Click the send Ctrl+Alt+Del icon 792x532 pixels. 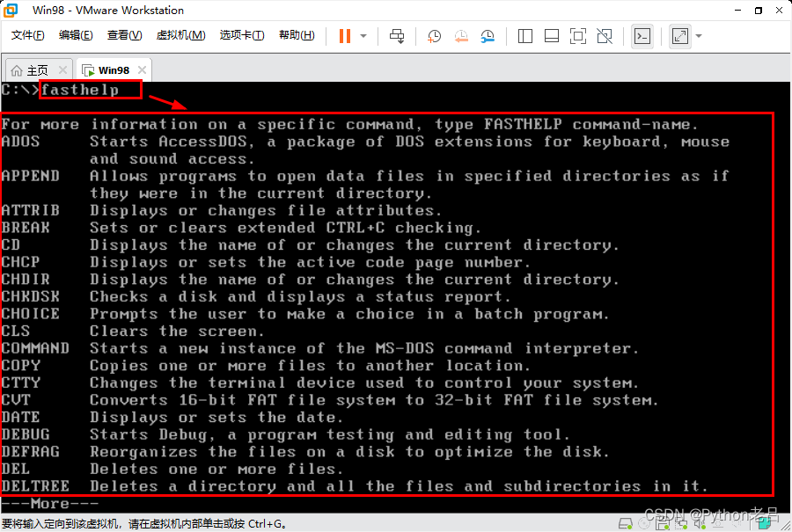(397, 36)
